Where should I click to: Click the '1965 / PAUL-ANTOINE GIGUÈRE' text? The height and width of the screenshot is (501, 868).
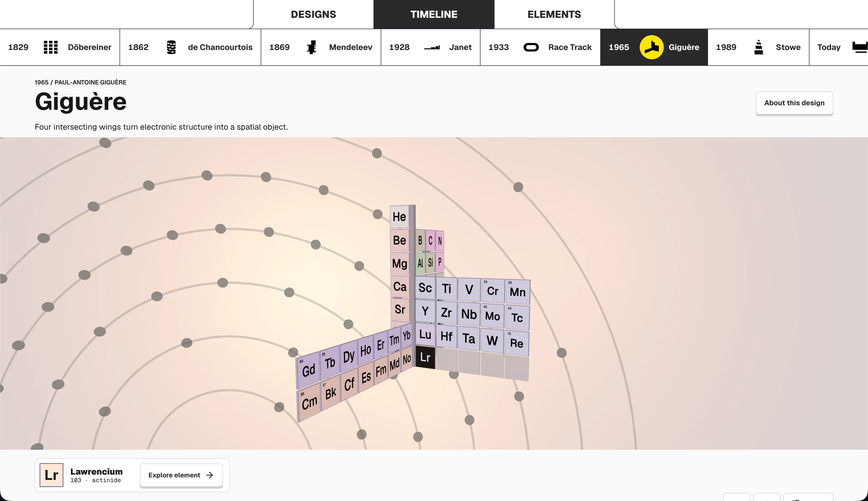pyautogui.click(x=80, y=82)
